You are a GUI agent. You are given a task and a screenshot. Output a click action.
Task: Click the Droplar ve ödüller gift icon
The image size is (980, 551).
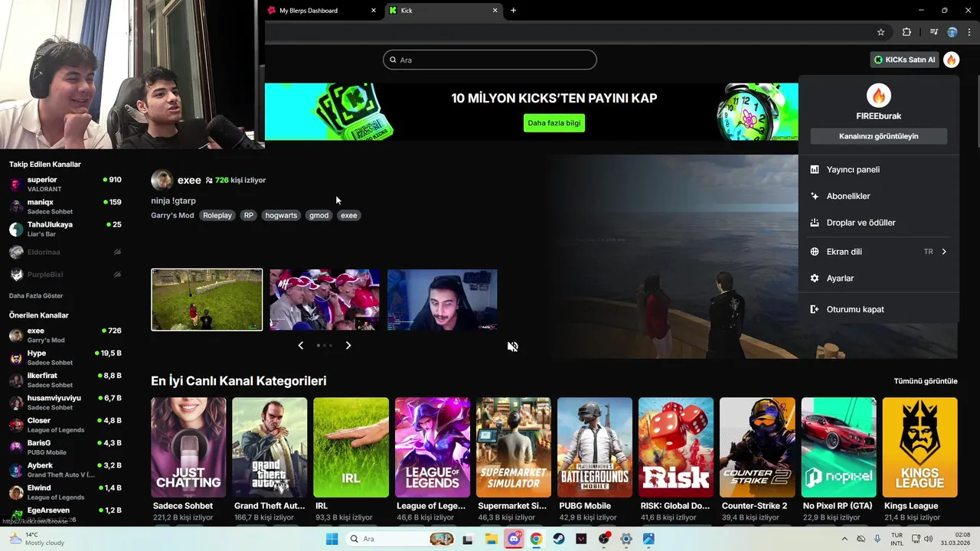pos(815,223)
